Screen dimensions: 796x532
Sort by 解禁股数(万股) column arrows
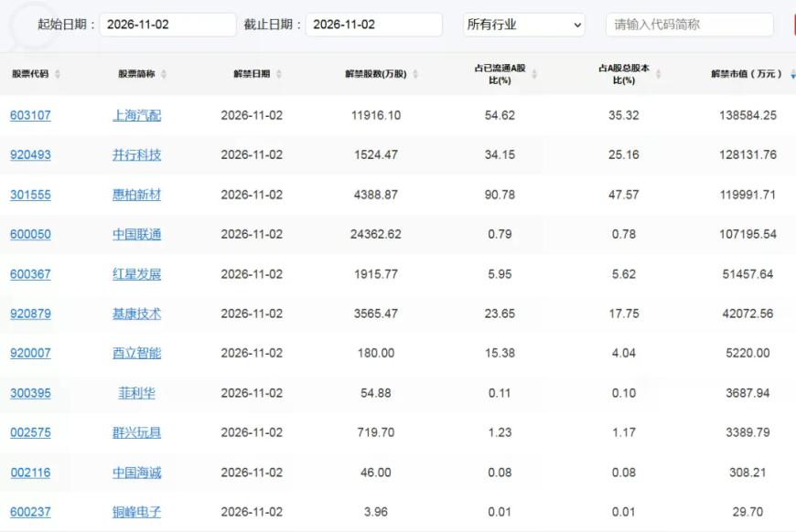pyautogui.click(x=415, y=74)
